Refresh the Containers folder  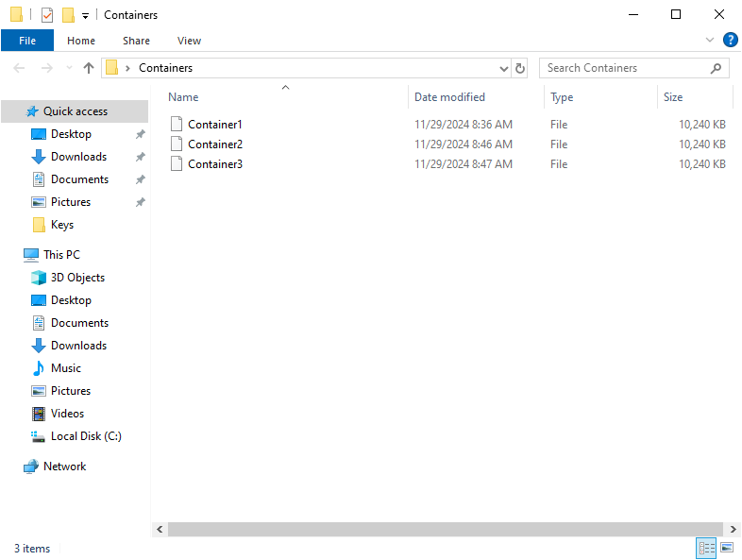[x=519, y=69]
